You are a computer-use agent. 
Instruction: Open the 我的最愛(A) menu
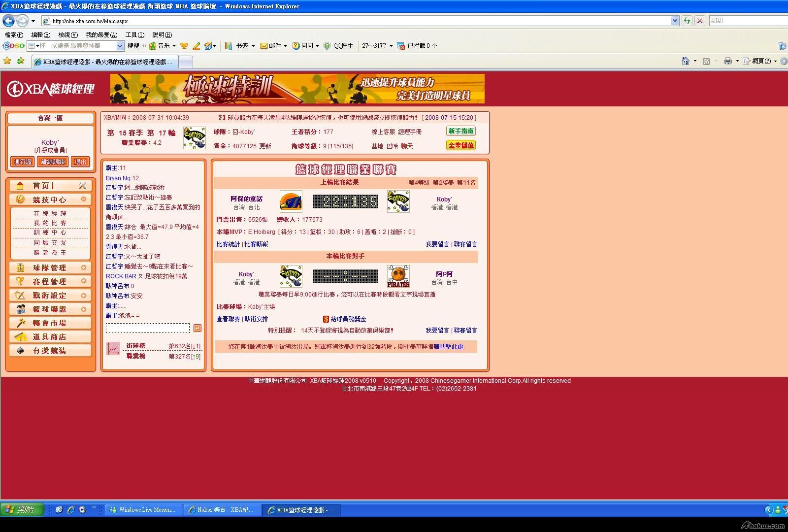(x=101, y=34)
